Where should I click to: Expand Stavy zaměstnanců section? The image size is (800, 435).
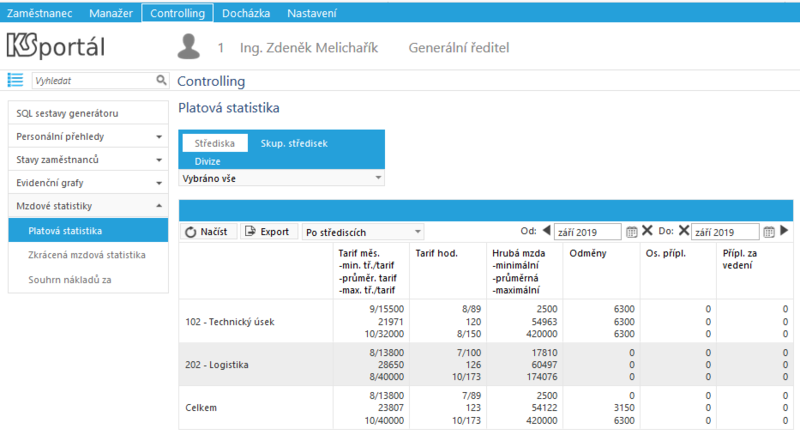click(x=88, y=160)
